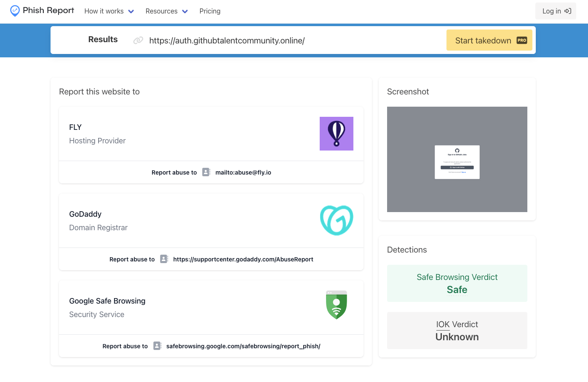Open the safebrowsing report_phish link
Viewport: 588px width, 382px height.
(x=243, y=346)
